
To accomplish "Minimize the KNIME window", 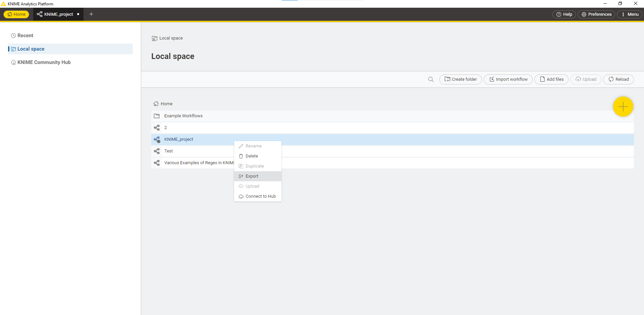I will (x=605, y=4).
